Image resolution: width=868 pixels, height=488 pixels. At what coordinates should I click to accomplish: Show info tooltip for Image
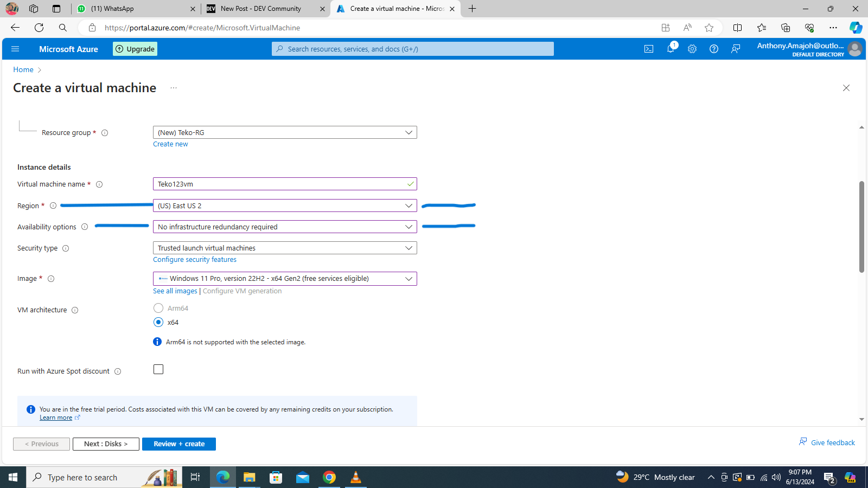coord(51,279)
